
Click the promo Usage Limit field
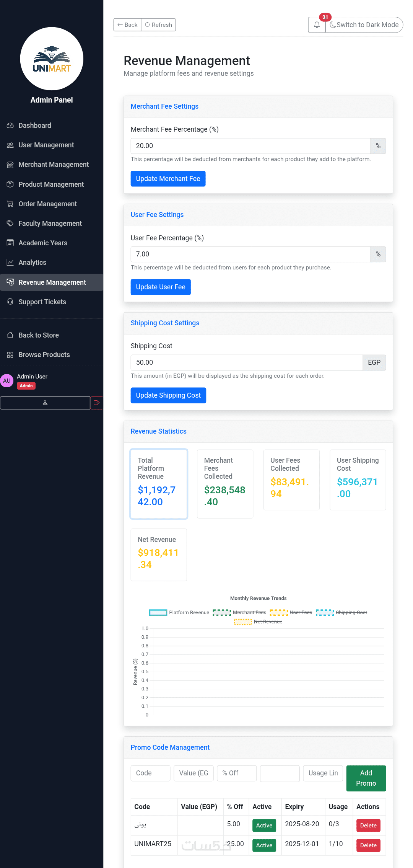click(x=323, y=773)
